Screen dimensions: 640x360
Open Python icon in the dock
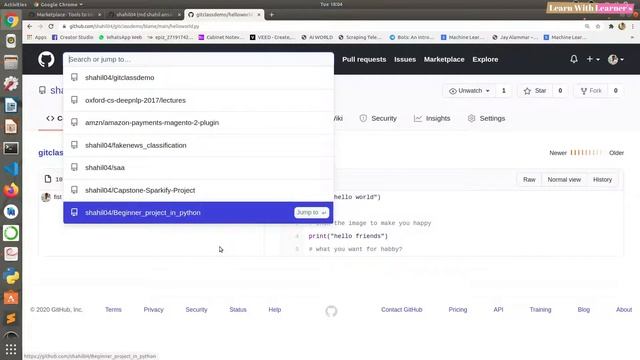[x=11, y=277]
